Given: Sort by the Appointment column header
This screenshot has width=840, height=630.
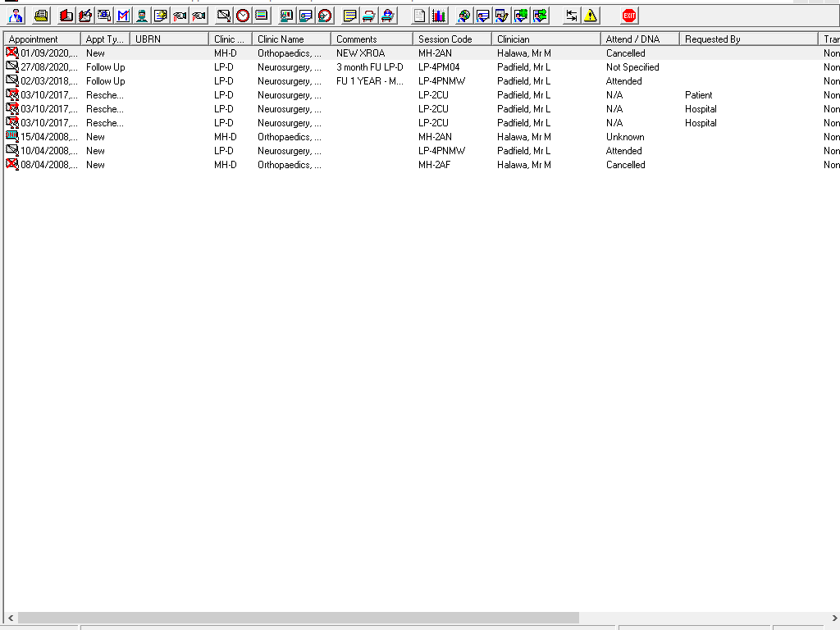Looking at the screenshot, I should [x=42, y=39].
